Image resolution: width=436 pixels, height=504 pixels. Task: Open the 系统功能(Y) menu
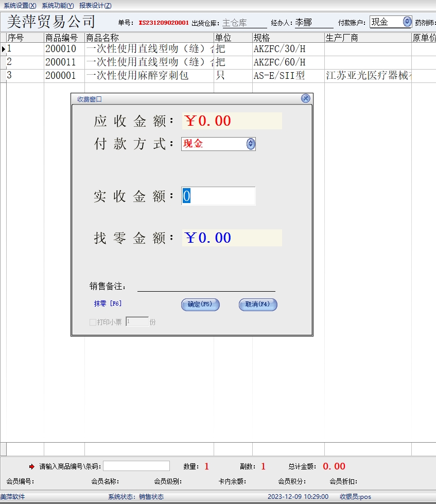58,6
